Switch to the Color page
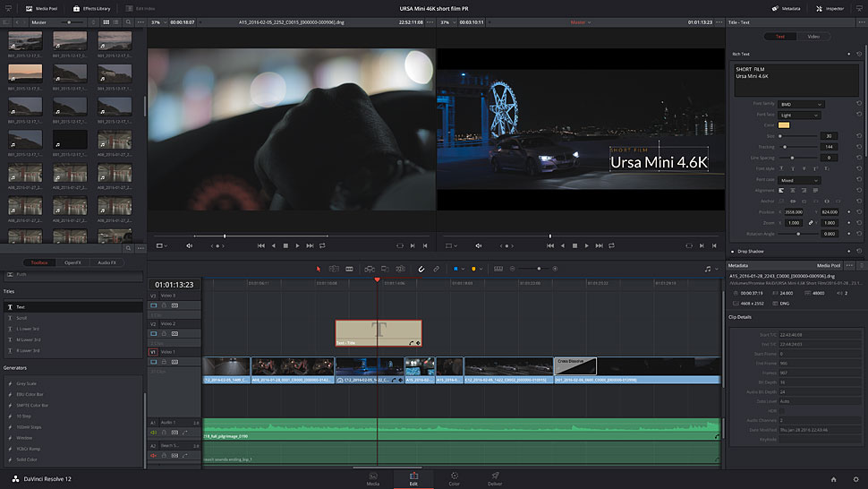Image resolution: width=868 pixels, height=489 pixels. (454, 477)
